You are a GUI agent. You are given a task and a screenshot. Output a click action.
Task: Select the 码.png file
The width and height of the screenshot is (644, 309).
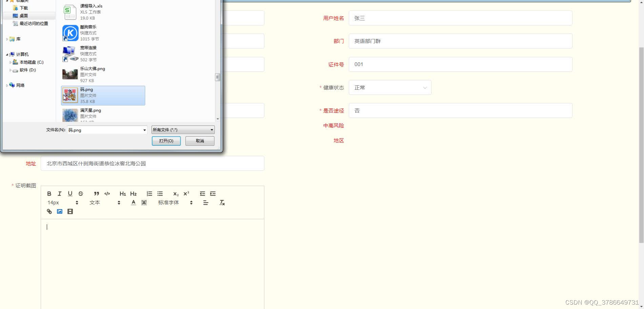click(x=103, y=96)
